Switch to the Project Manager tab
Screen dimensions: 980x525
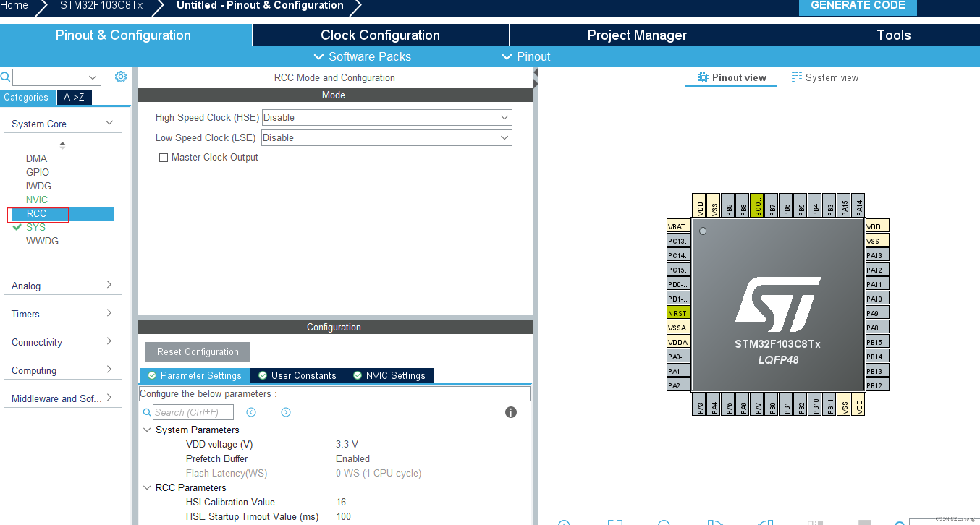point(637,35)
